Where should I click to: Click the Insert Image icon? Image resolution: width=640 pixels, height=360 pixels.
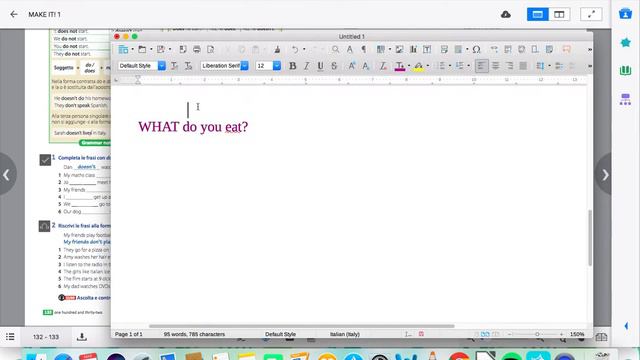[x=399, y=49]
